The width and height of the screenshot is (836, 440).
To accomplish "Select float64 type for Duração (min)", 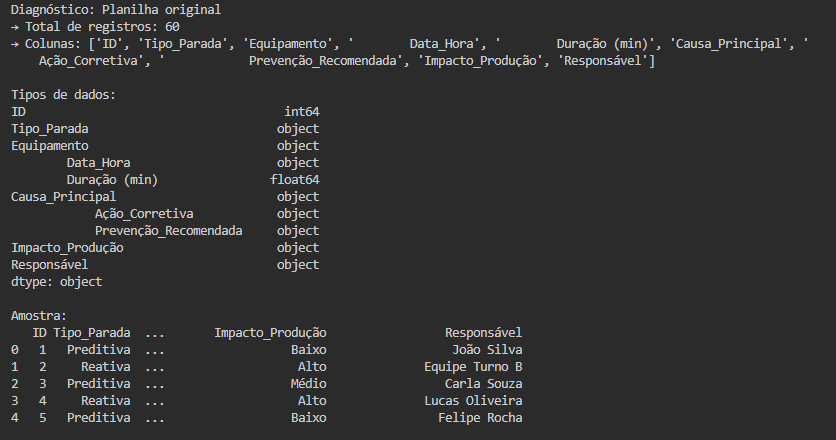I will 295,180.
